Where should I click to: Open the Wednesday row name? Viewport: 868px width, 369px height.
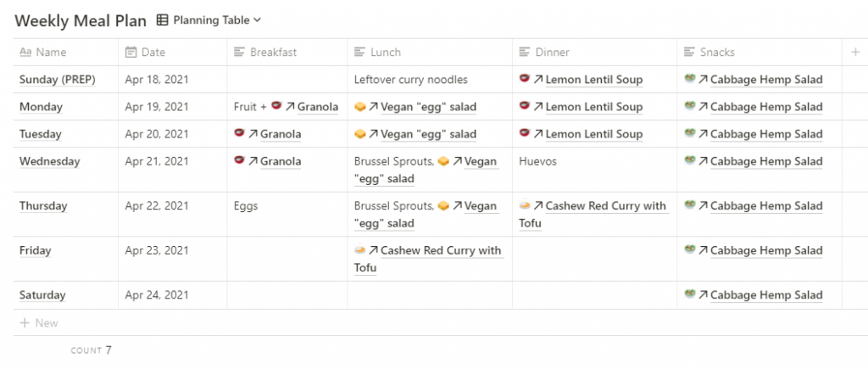click(49, 161)
